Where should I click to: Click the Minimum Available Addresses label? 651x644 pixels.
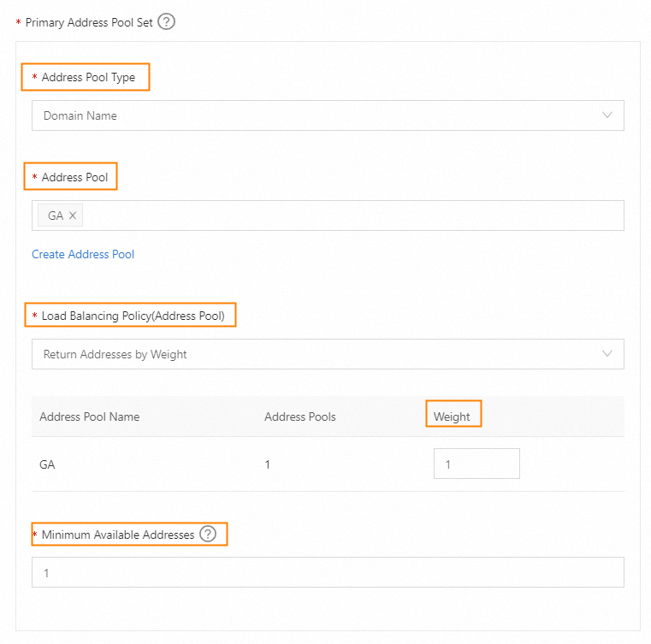(x=118, y=535)
